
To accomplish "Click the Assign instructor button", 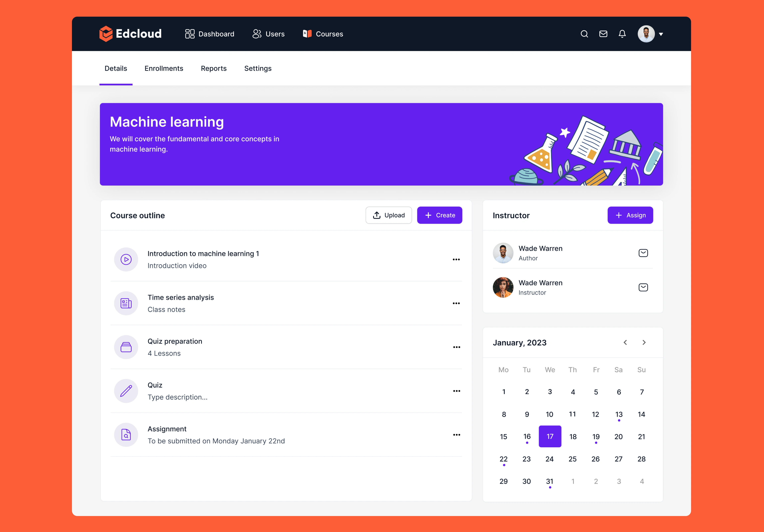I will (x=630, y=215).
